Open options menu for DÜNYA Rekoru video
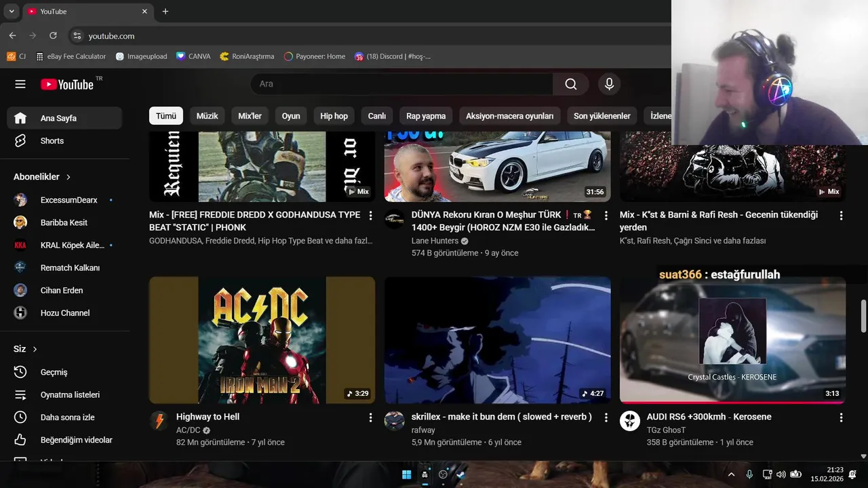Image resolution: width=868 pixels, height=488 pixels. click(606, 216)
